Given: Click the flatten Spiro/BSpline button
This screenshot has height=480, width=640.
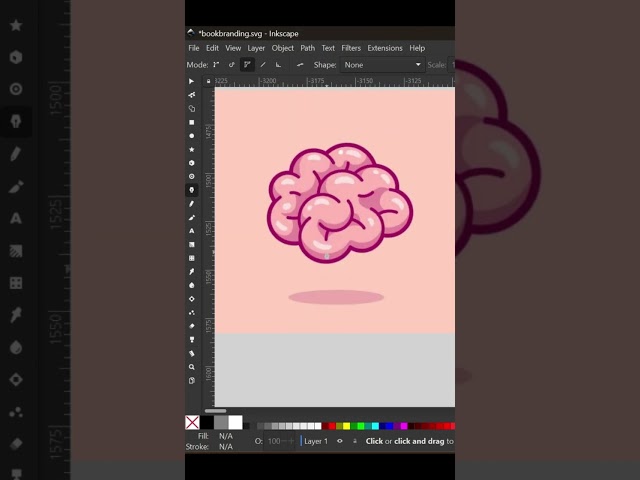Looking at the screenshot, I should tap(300, 64).
